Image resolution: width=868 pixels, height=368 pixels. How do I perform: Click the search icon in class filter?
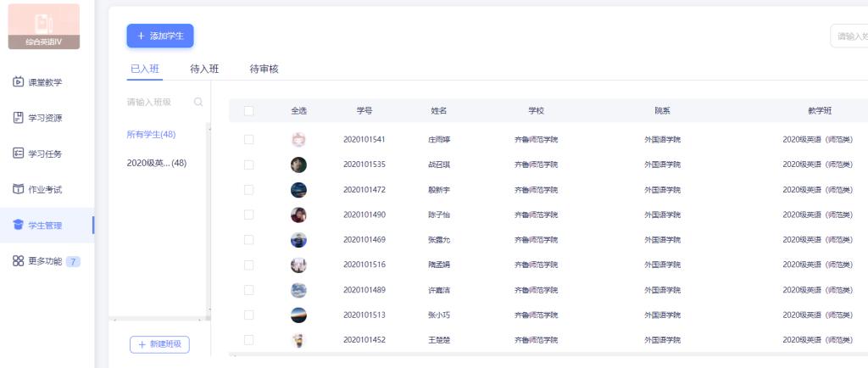[198, 102]
